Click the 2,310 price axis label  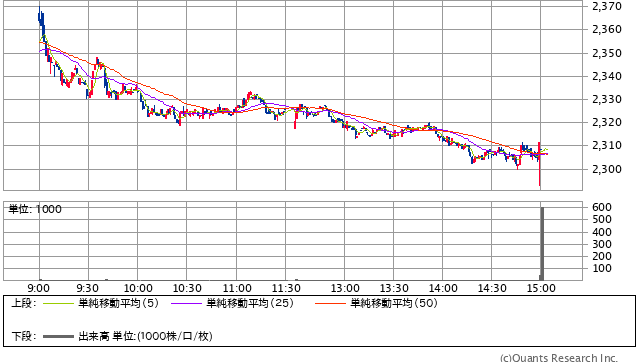[x=607, y=145]
